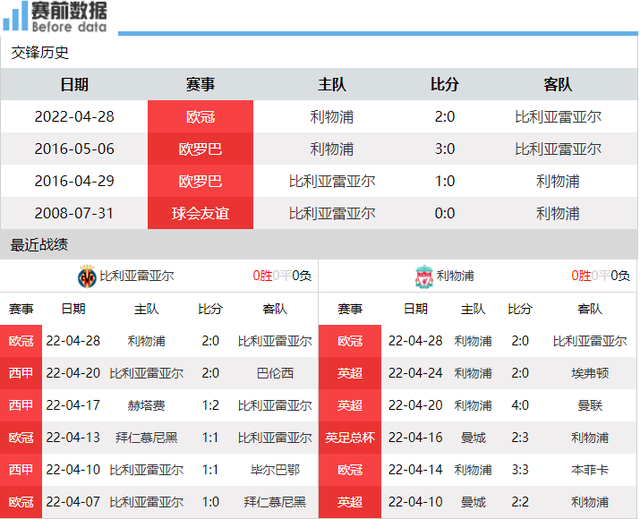Click 毕尔巴鄂 opponent name
This screenshot has width=640, height=519.
point(275,470)
